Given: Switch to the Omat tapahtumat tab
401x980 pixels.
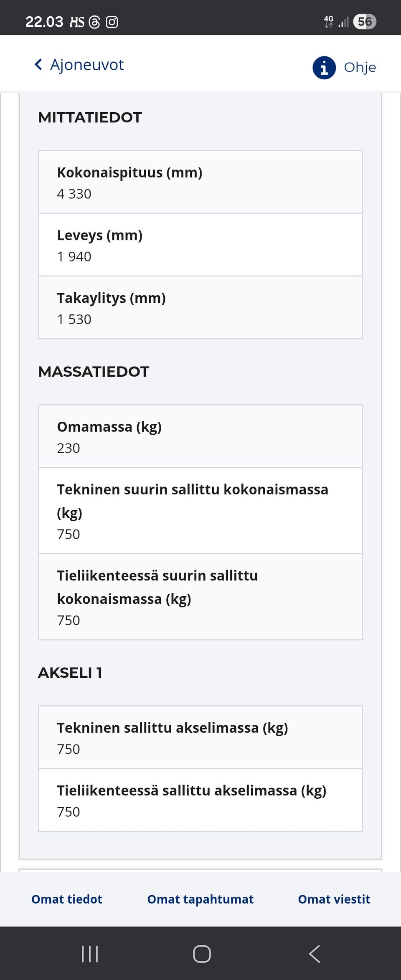Looking at the screenshot, I should [x=200, y=899].
